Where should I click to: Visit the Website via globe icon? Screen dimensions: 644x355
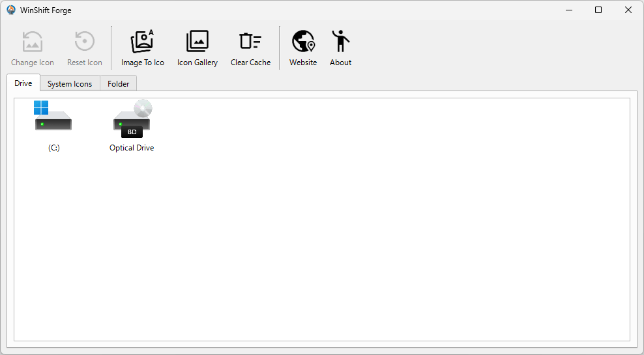point(303,48)
